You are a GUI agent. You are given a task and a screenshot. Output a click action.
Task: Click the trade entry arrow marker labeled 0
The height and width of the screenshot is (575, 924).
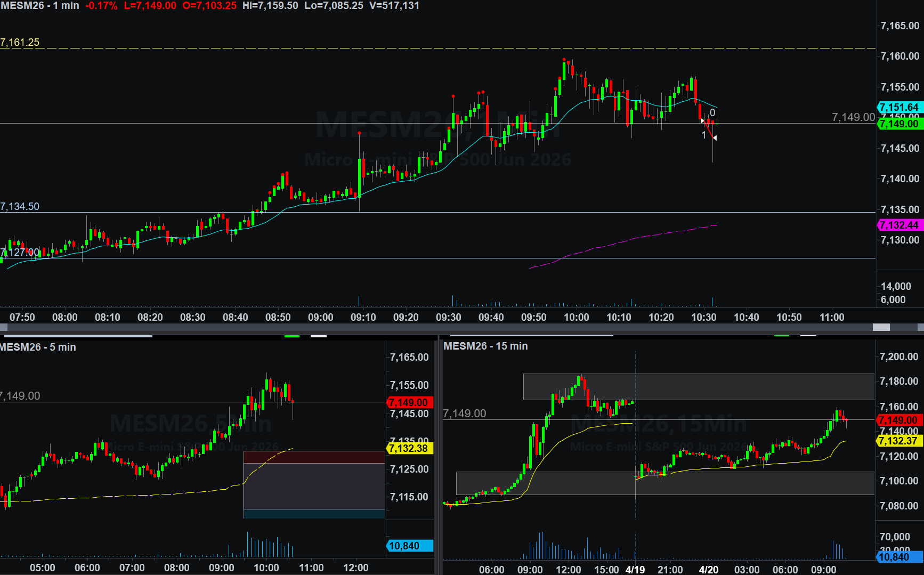tap(702, 120)
